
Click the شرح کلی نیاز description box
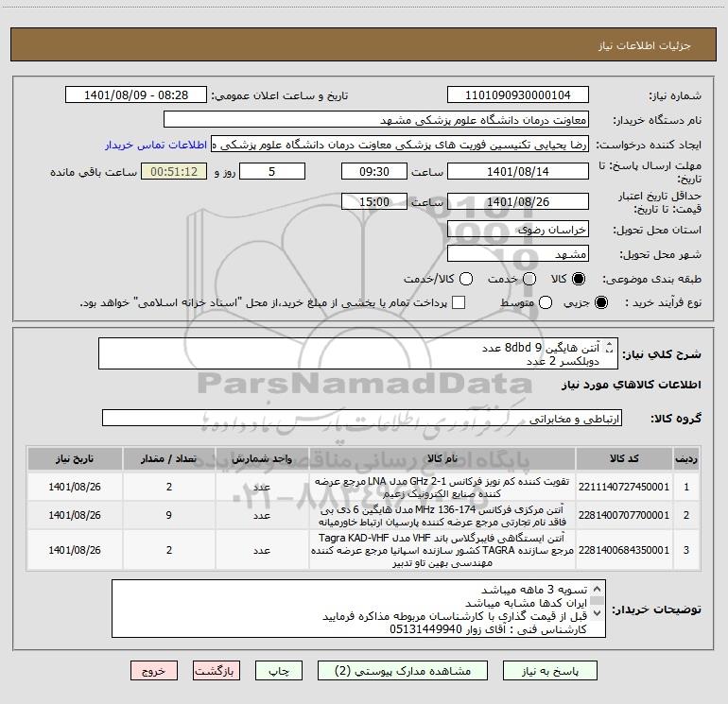tap(358, 354)
